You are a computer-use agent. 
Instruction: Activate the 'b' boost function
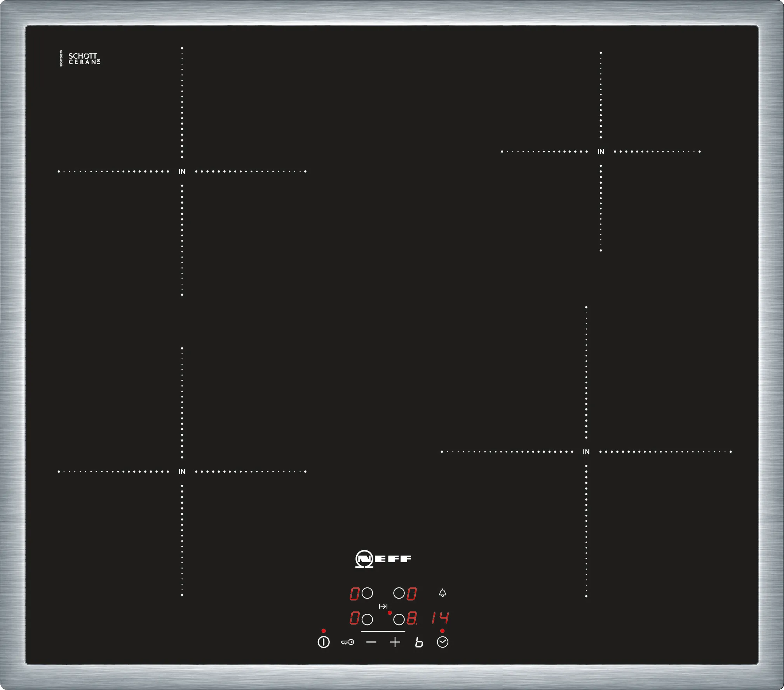(x=419, y=642)
